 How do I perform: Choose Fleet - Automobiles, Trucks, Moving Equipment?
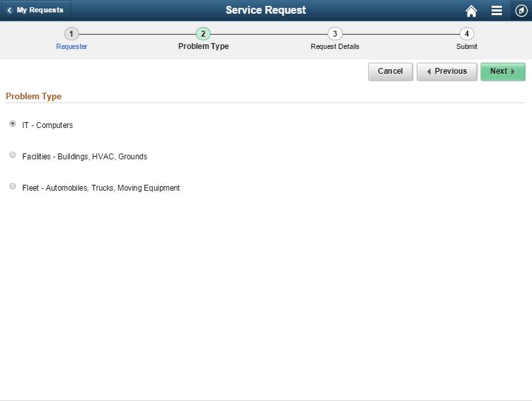pos(12,185)
